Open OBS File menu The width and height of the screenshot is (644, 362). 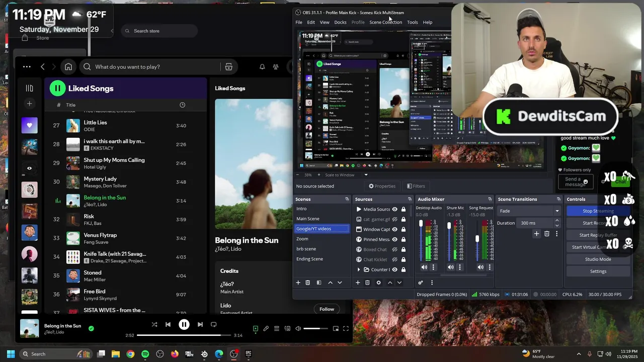coord(299,22)
